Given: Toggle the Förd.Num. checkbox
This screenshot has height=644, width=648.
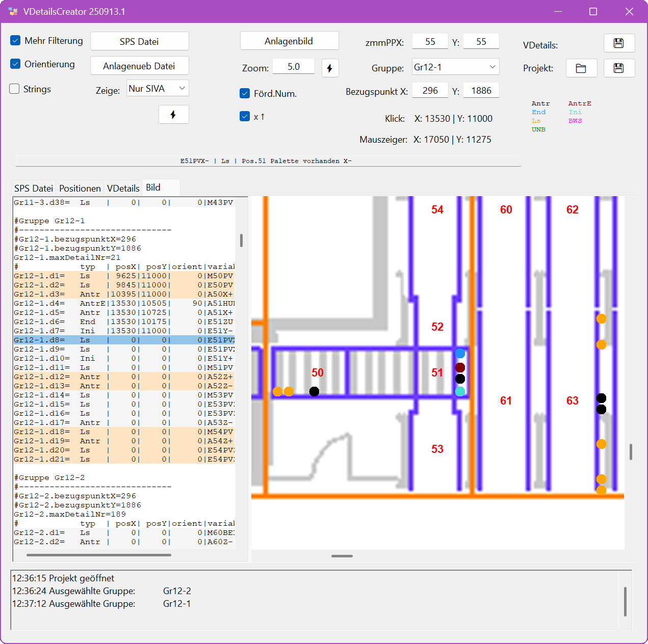Looking at the screenshot, I should (245, 93).
